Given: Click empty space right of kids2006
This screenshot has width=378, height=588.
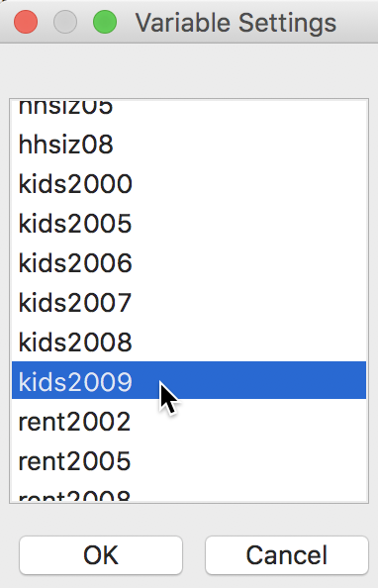Looking at the screenshot, I should (x=249, y=263).
